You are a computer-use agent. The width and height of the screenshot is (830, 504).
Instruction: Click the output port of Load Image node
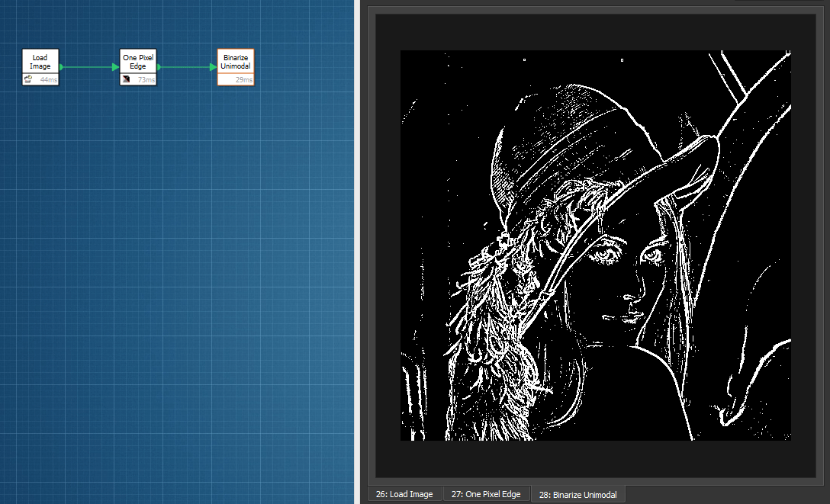(x=61, y=67)
